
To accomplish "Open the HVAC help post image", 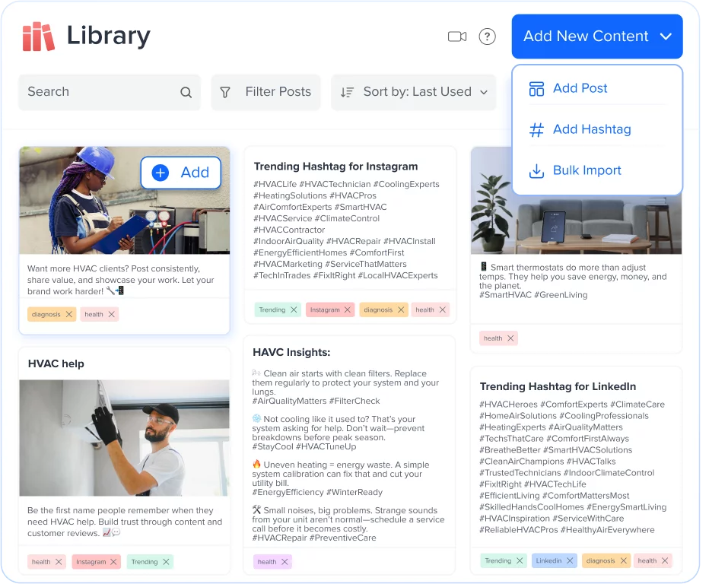I will click(124, 438).
